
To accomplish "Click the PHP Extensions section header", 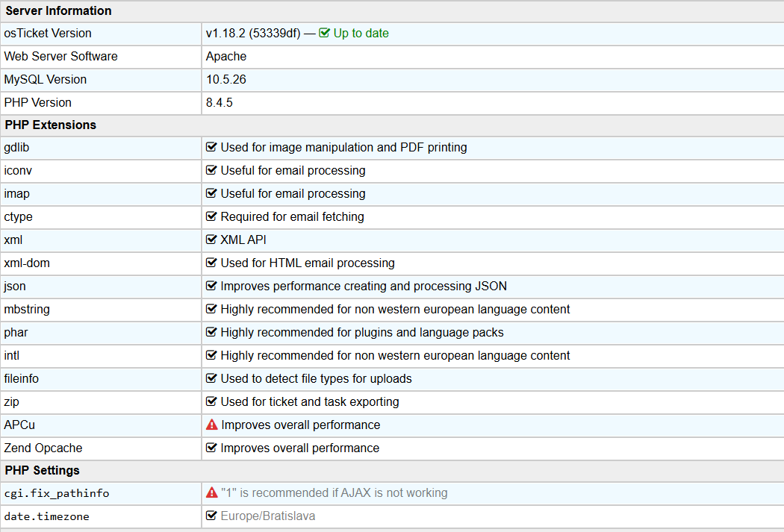I will 51,125.
